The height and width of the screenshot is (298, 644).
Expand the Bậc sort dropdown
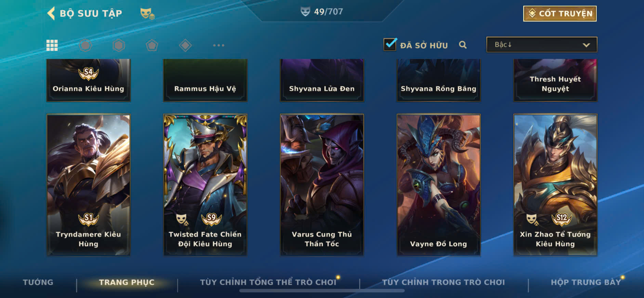(x=542, y=45)
